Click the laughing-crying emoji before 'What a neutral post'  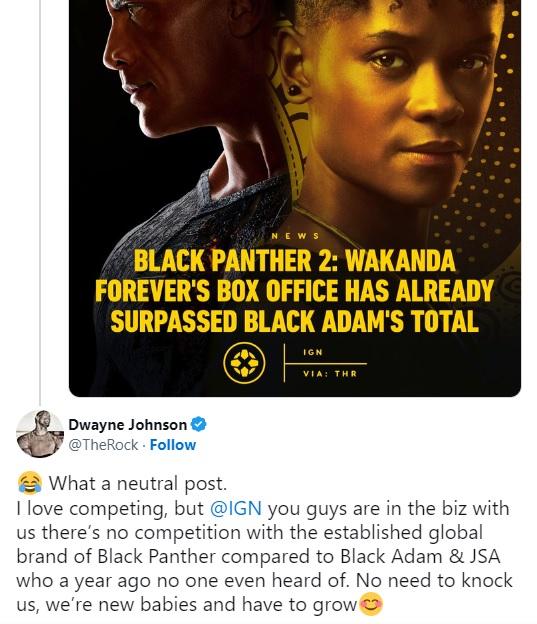tap(30, 482)
